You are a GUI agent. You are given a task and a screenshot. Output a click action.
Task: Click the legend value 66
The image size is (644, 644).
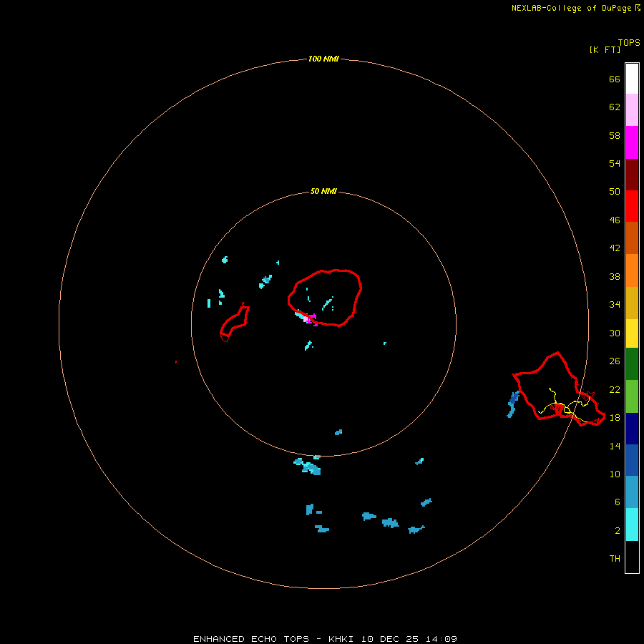tap(615, 79)
